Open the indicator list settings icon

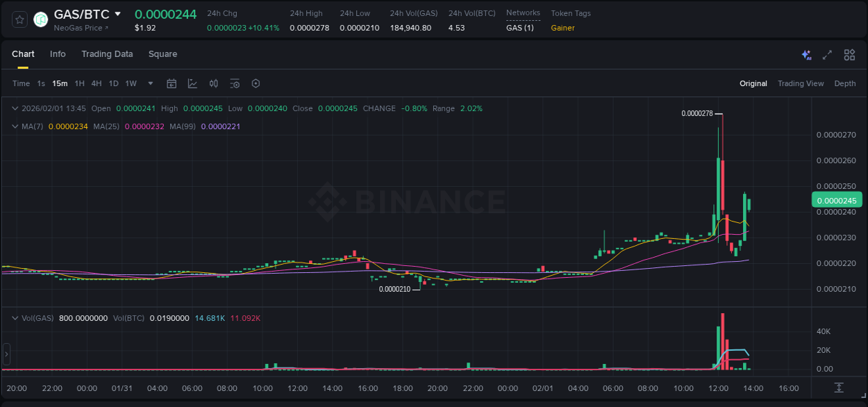pyautogui.click(x=235, y=83)
